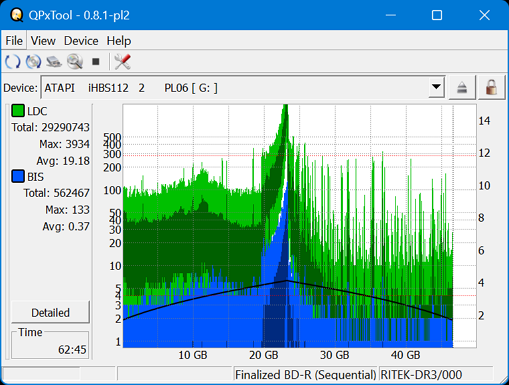
Task: Click the QPxTool app icon in title bar
Action: pyautogui.click(x=16, y=15)
